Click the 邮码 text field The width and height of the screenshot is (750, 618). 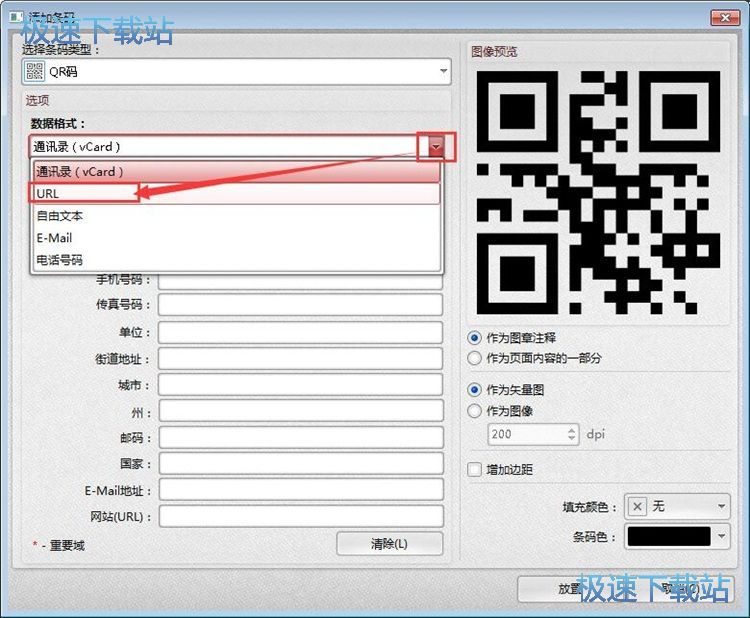coord(301,438)
